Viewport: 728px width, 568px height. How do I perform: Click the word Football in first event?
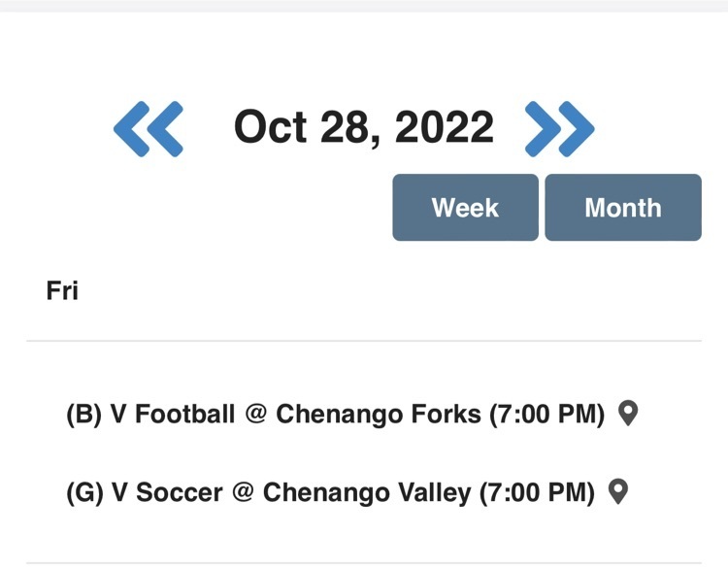point(184,414)
